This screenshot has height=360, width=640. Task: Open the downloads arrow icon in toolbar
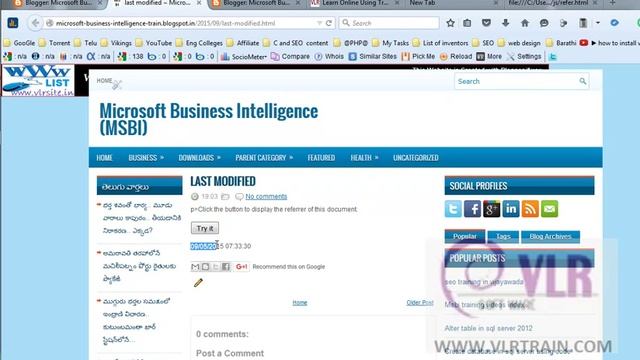point(505,23)
